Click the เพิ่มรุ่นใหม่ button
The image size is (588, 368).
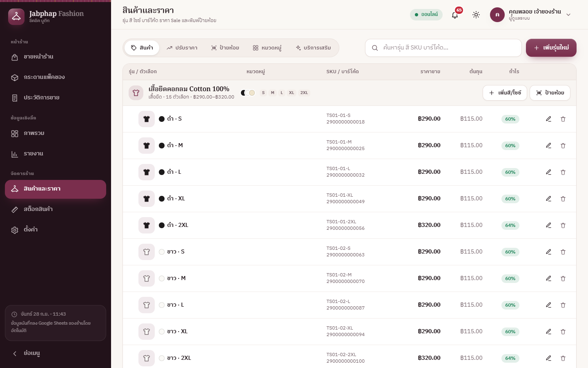click(551, 48)
